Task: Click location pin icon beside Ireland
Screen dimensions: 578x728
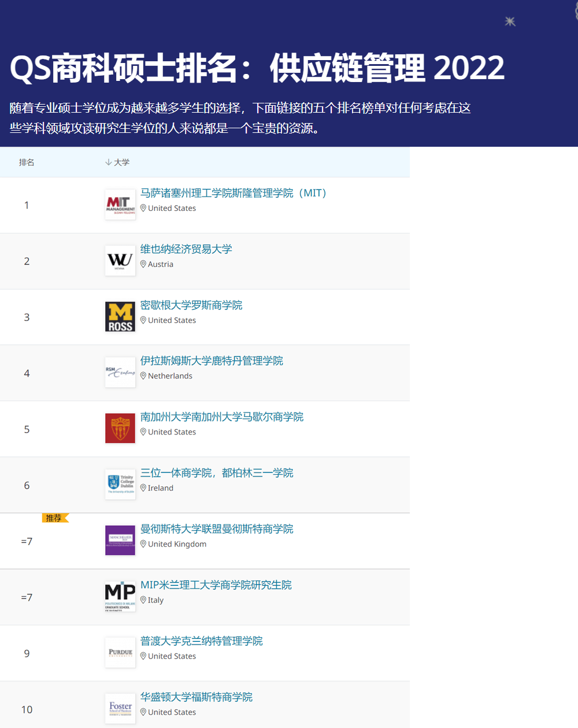Action: pyautogui.click(x=143, y=488)
